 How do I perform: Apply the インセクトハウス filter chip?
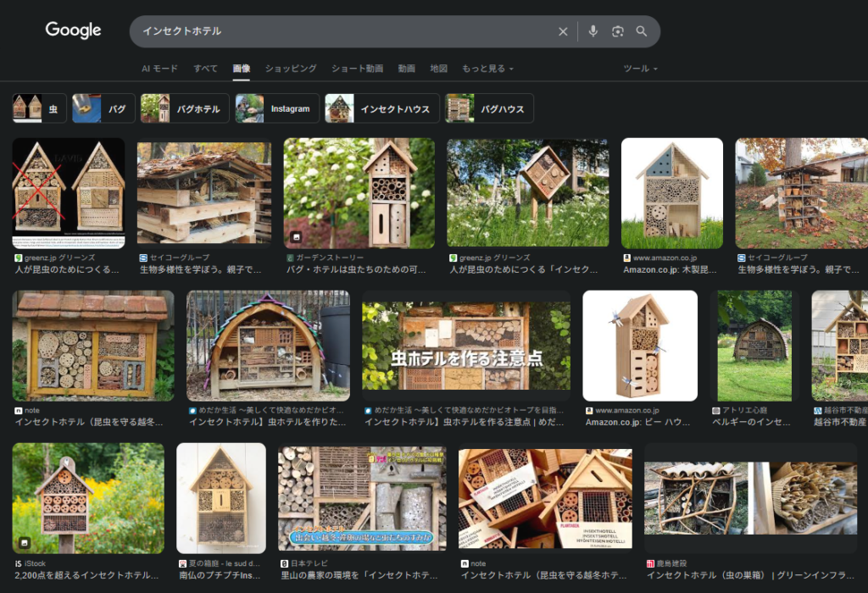click(x=382, y=108)
